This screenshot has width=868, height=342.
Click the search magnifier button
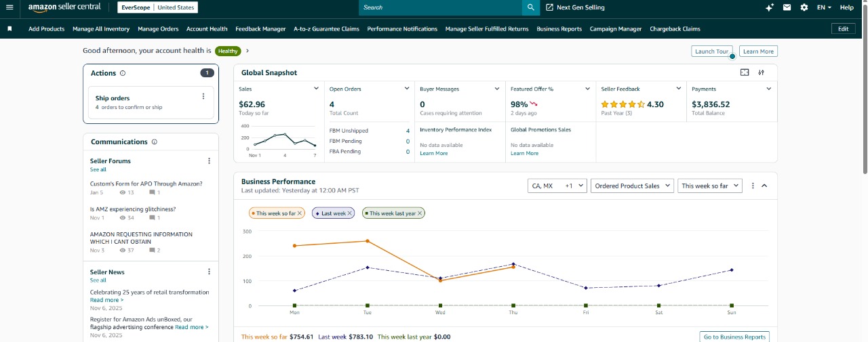point(531,7)
